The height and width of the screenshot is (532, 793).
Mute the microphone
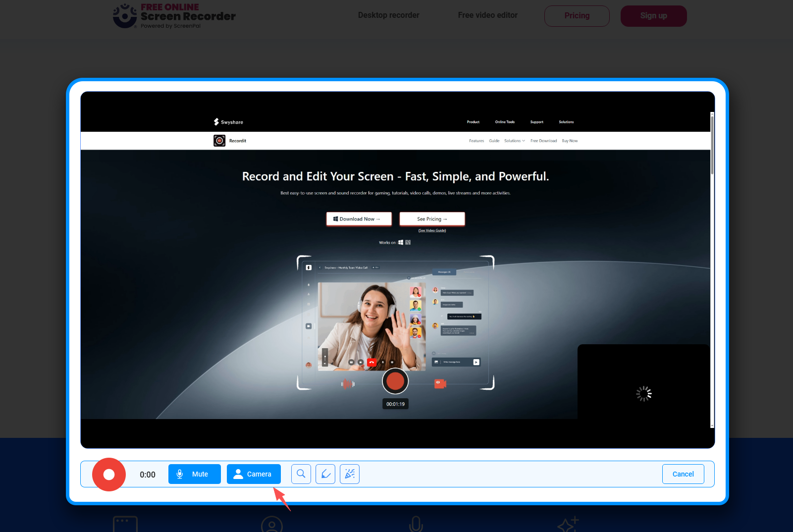coord(194,474)
